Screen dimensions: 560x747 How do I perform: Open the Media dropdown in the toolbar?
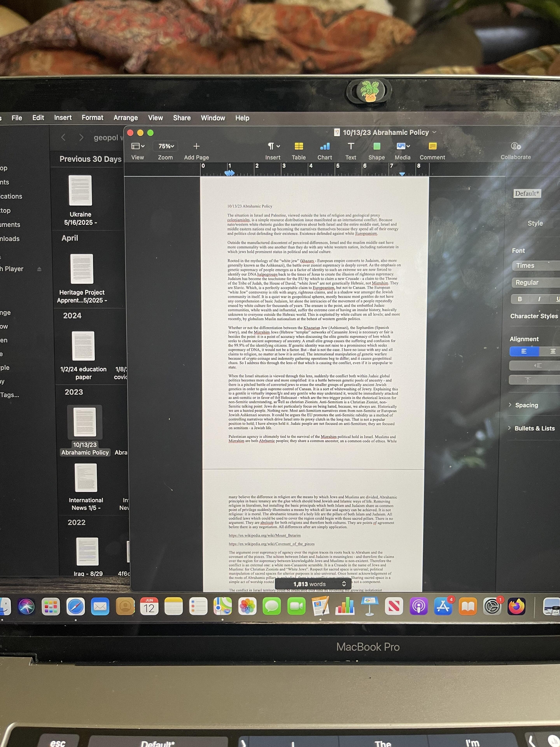[x=403, y=146]
